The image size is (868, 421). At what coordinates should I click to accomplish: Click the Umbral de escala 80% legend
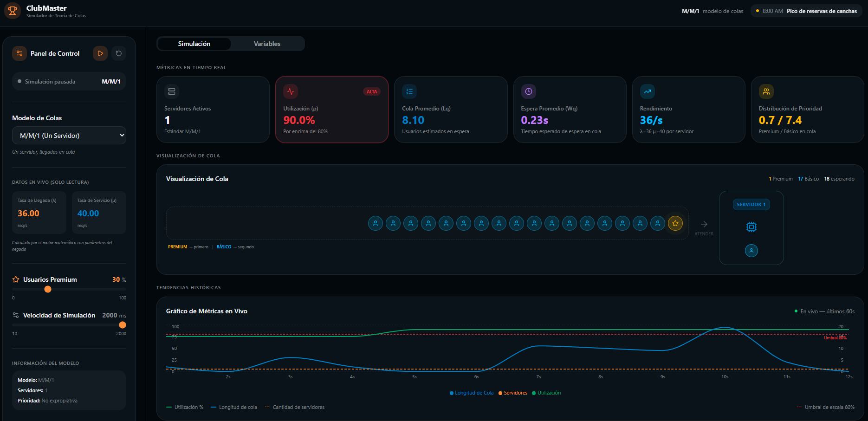pyautogui.click(x=826, y=407)
